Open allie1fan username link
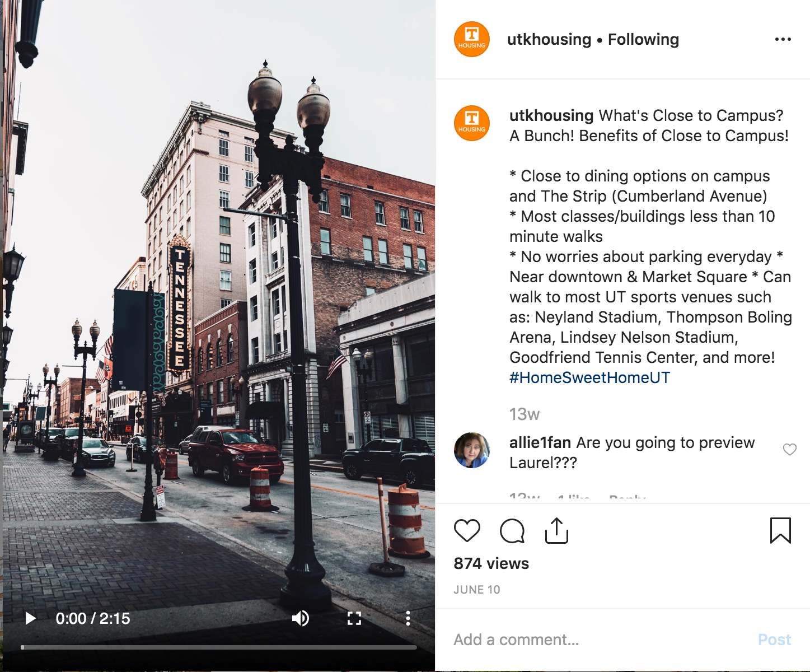The image size is (810, 672). click(x=540, y=442)
